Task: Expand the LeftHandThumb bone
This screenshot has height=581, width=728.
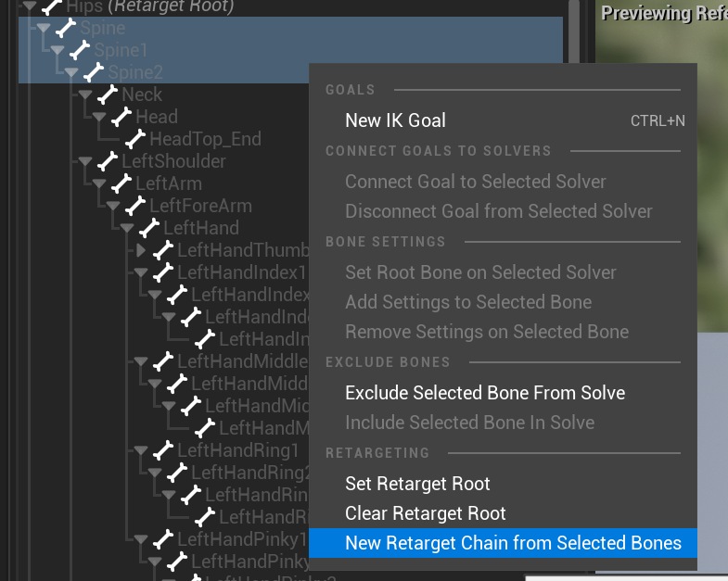Action: tap(140, 250)
